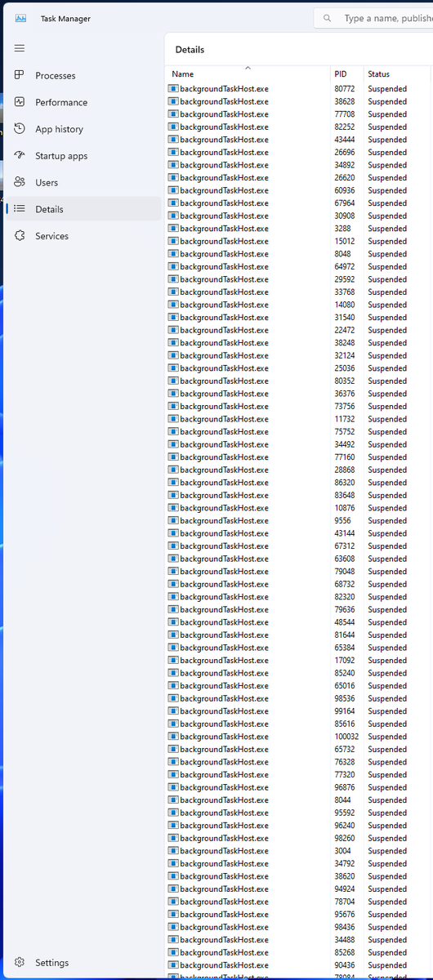Image resolution: width=433 pixels, height=980 pixels.
Task: Open the hamburger navigation menu
Action: [20, 48]
